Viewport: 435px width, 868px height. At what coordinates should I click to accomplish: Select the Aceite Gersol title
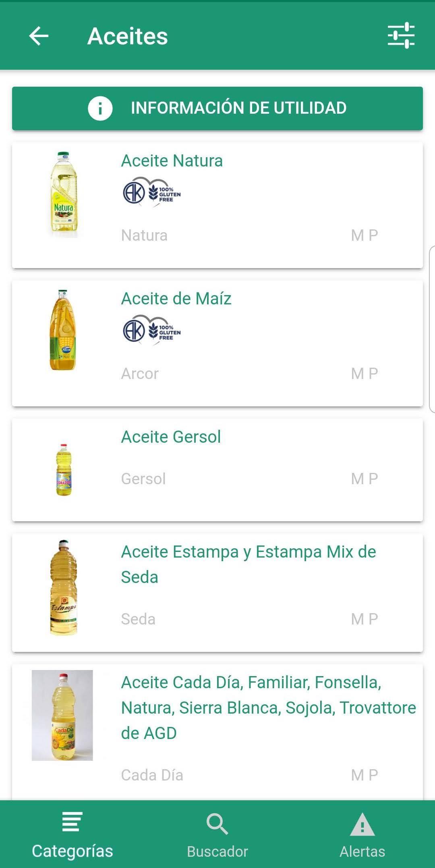pyautogui.click(x=171, y=437)
